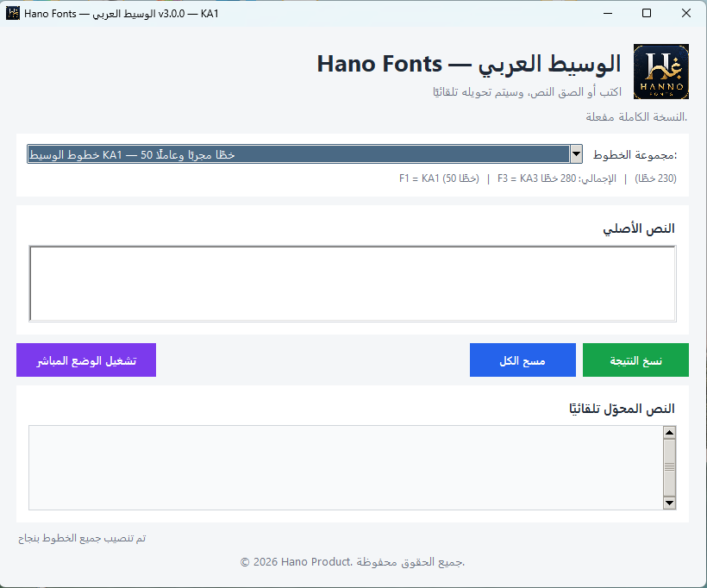Click the Hanno Fonts logo image
The height and width of the screenshot is (588, 707).
(x=661, y=72)
